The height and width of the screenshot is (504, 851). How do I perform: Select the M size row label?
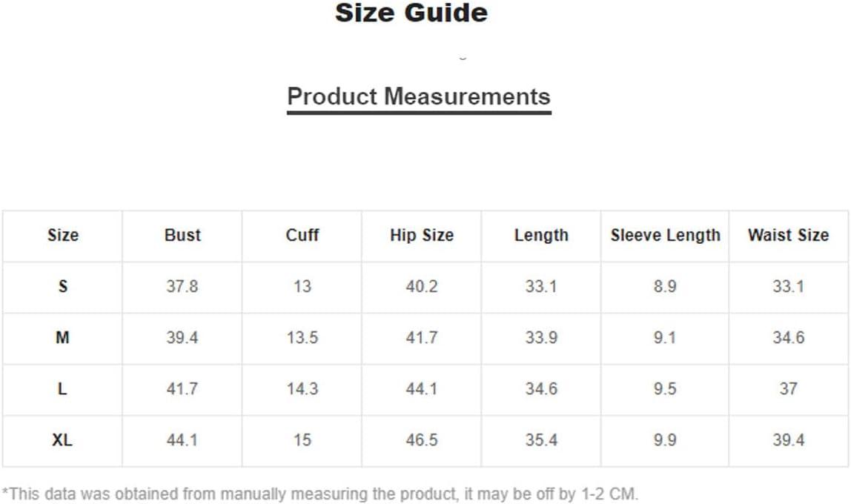(x=62, y=337)
